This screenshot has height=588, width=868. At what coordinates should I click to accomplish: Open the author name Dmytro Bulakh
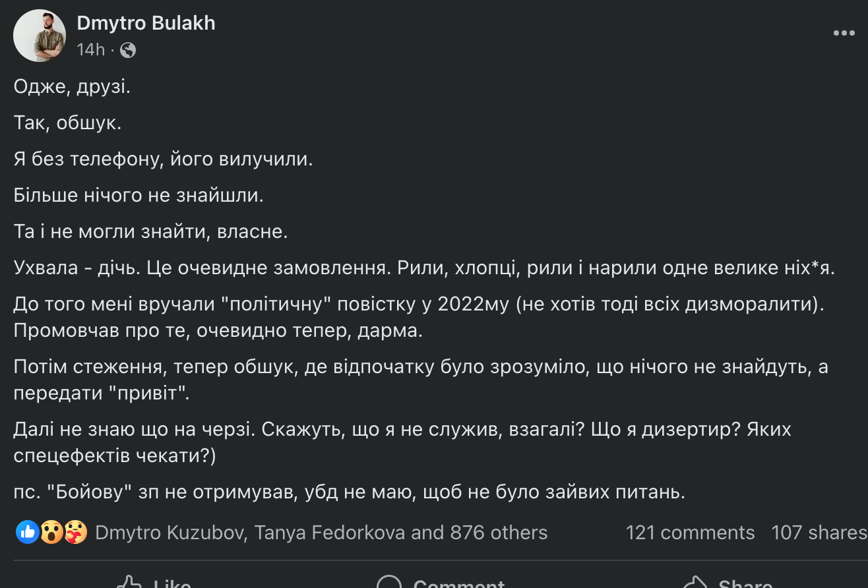point(146,23)
